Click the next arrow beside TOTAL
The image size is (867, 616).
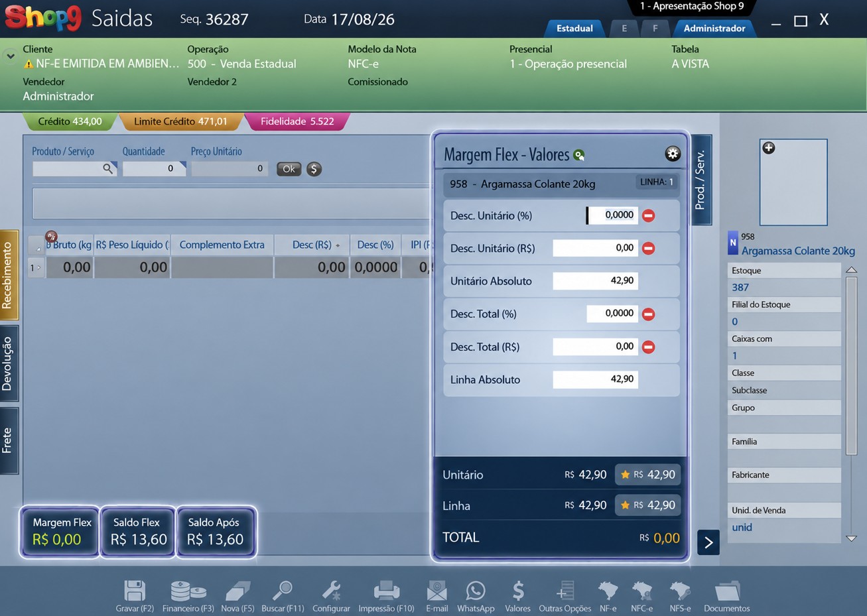(708, 542)
